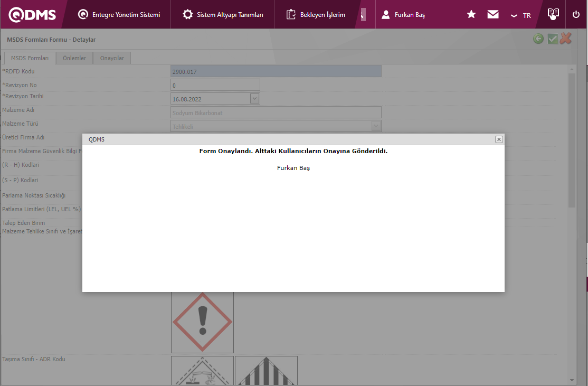
Task: Switch to the Önlemler tab
Action: [x=74, y=58]
